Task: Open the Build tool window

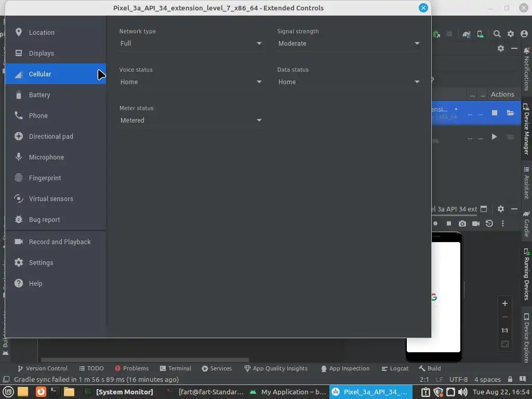Action: point(430,368)
